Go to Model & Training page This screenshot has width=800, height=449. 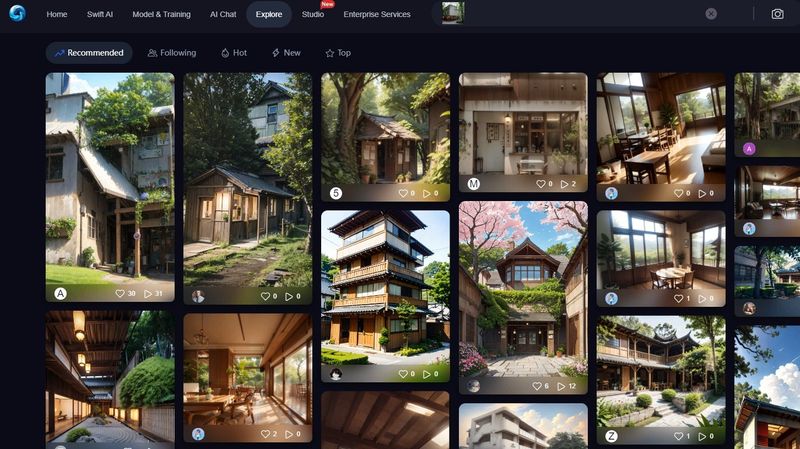[160, 15]
